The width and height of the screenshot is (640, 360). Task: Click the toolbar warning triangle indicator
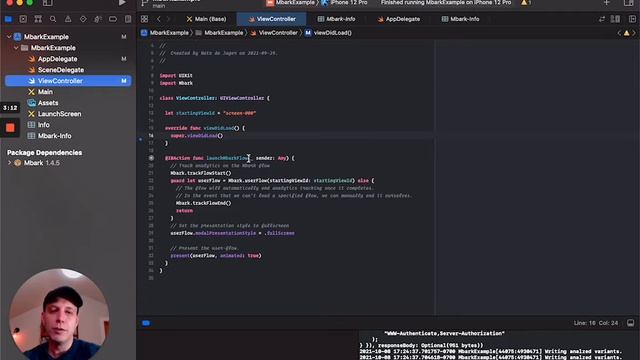pos(525,3)
